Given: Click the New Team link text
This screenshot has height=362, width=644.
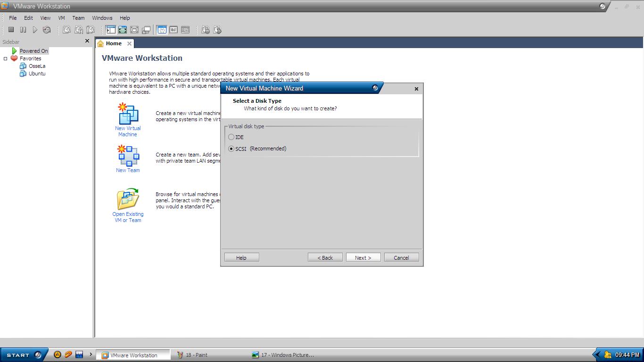Looking at the screenshot, I should pyautogui.click(x=128, y=170).
